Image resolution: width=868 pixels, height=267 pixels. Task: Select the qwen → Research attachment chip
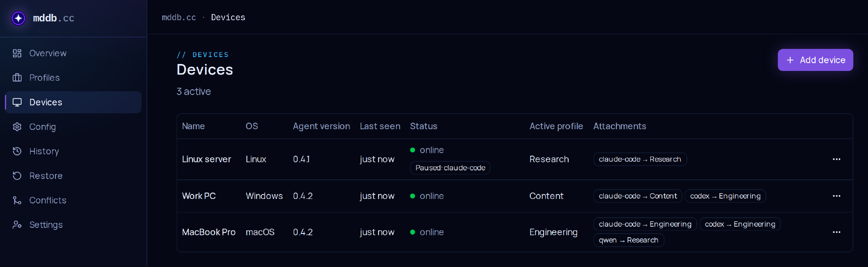tap(629, 240)
